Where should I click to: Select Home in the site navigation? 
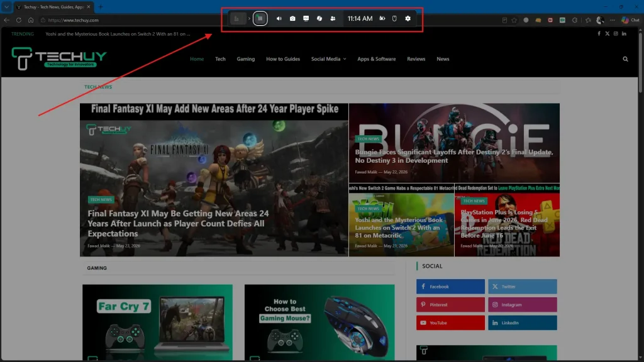point(197,59)
